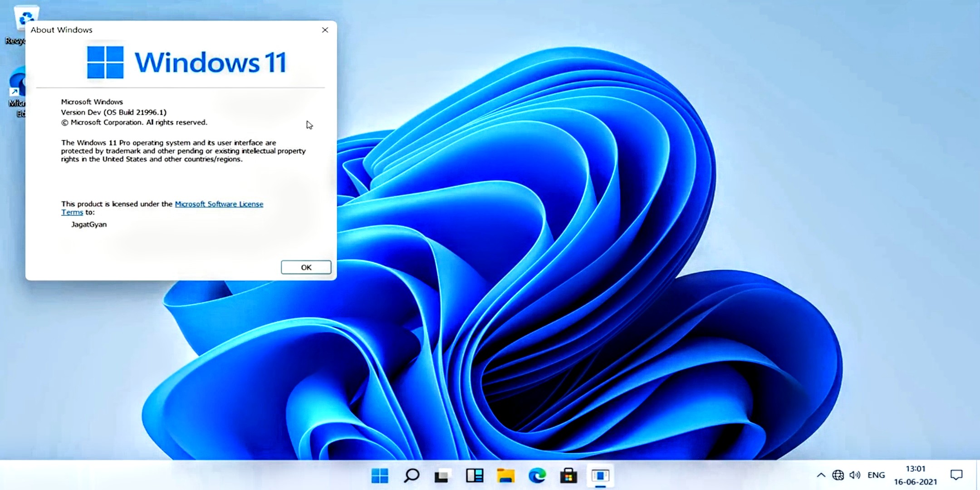Image resolution: width=980 pixels, height=490 pixels.
Task: Open the clock showing 13:01
Action: 915,475
